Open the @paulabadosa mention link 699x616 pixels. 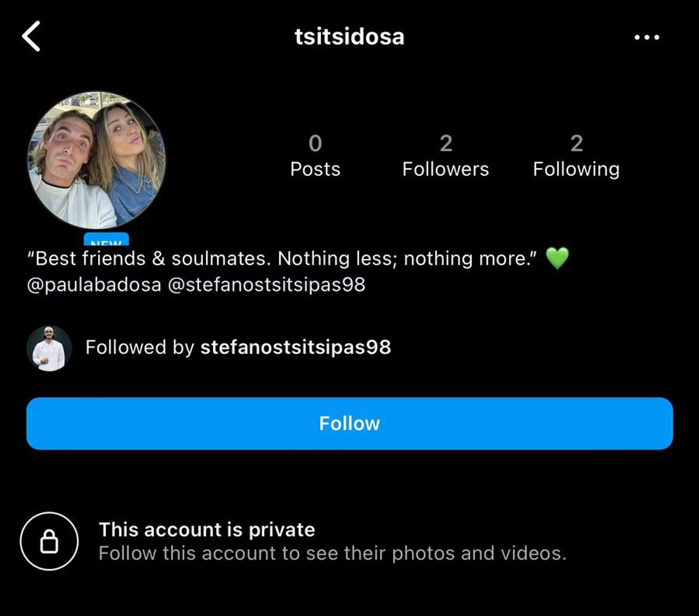click(x=94, y=285)
